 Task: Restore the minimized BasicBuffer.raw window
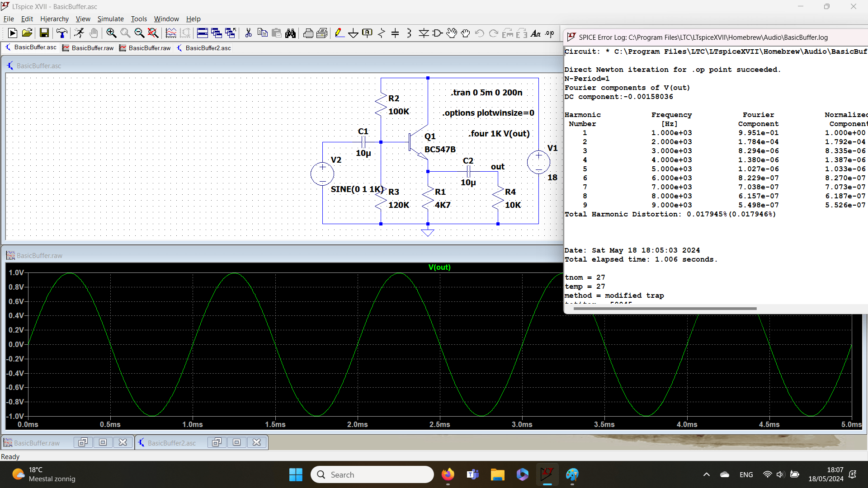point(83,442)
